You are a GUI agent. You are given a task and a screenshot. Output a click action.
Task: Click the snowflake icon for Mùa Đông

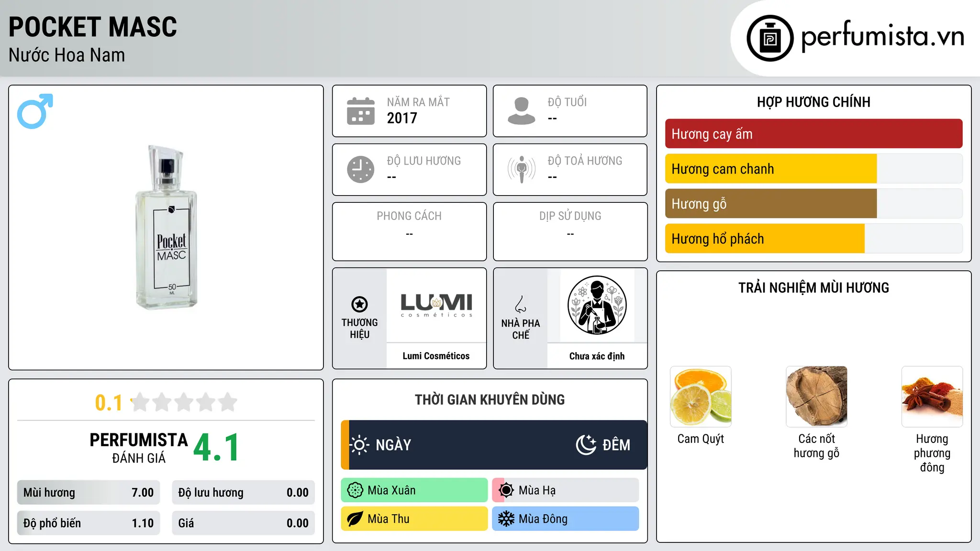click(x=506, y=519)
